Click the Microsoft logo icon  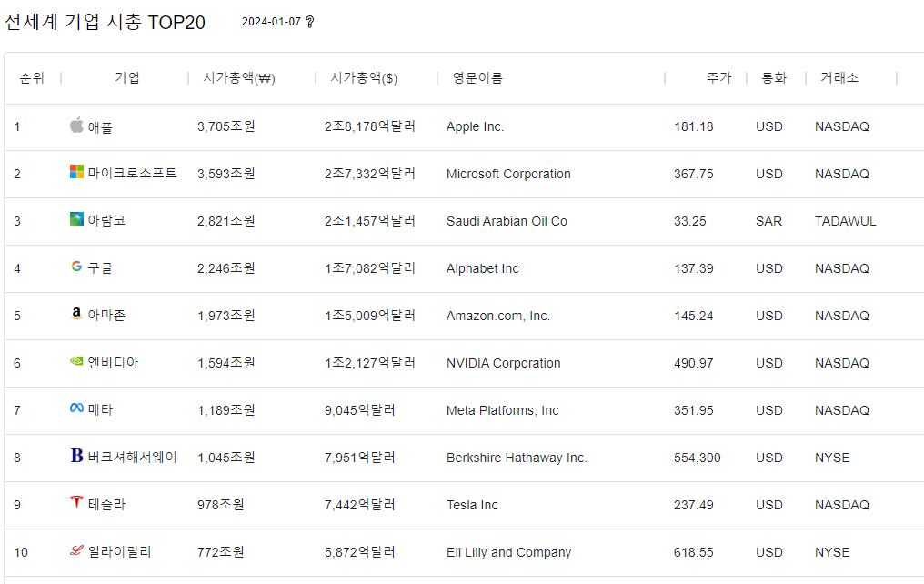76,172
